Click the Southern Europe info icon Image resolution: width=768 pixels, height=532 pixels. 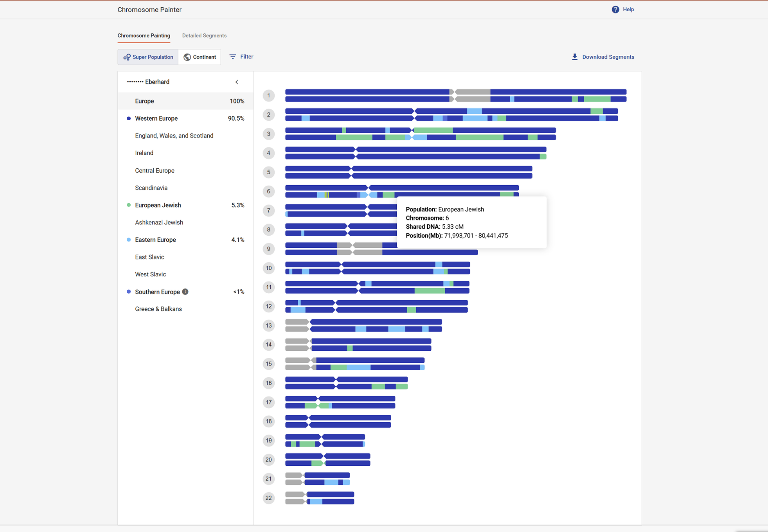pyautogui.click(x=185, y=292)
